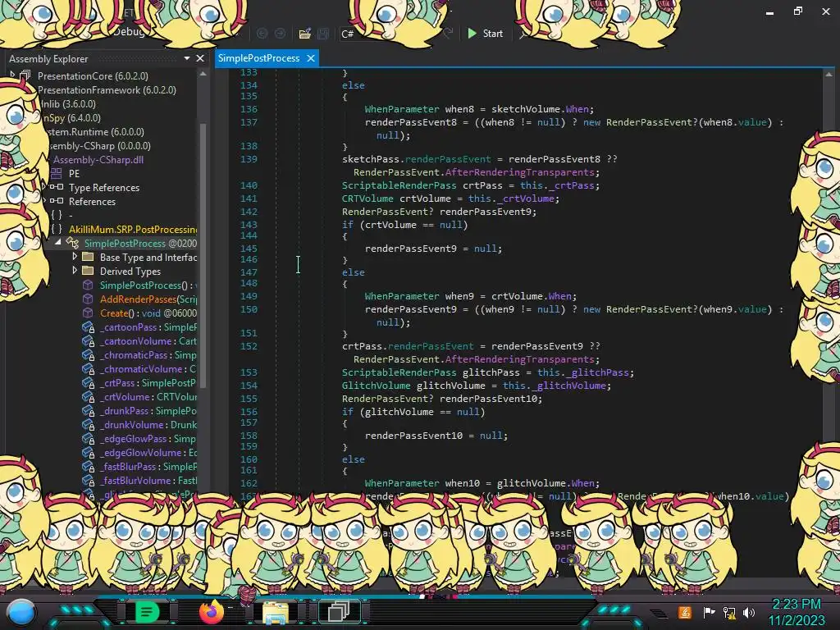The image size is (840, 630).
Task: Open the _chromaticVolume field
Action: click(x=148, y=368)
